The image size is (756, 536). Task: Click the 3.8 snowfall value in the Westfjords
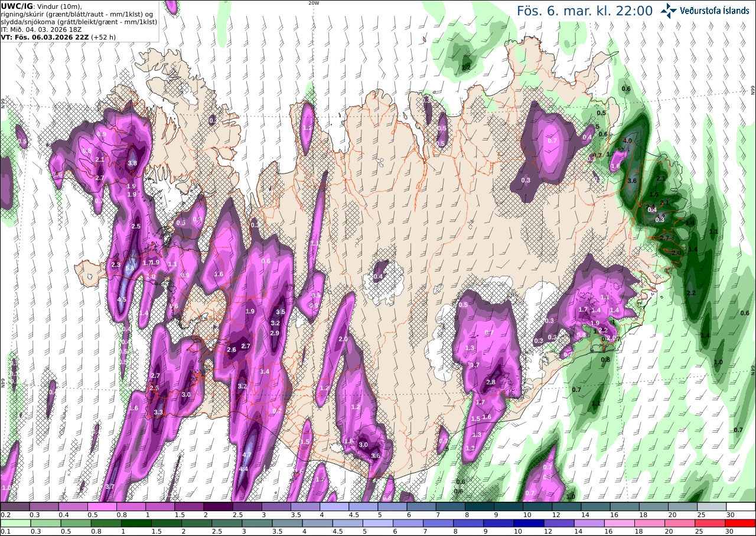(x=132, y=164)
